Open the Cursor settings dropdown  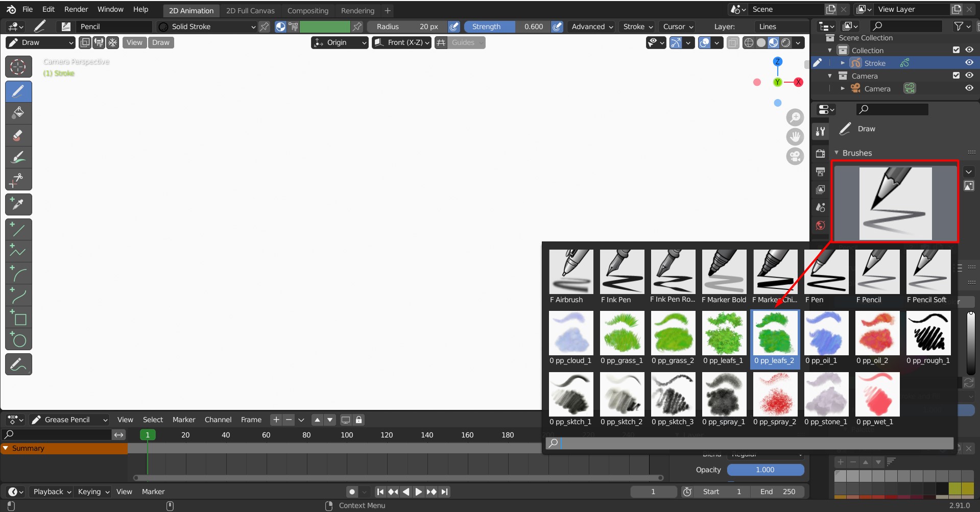pyautogui.click(x=678, y=27)
